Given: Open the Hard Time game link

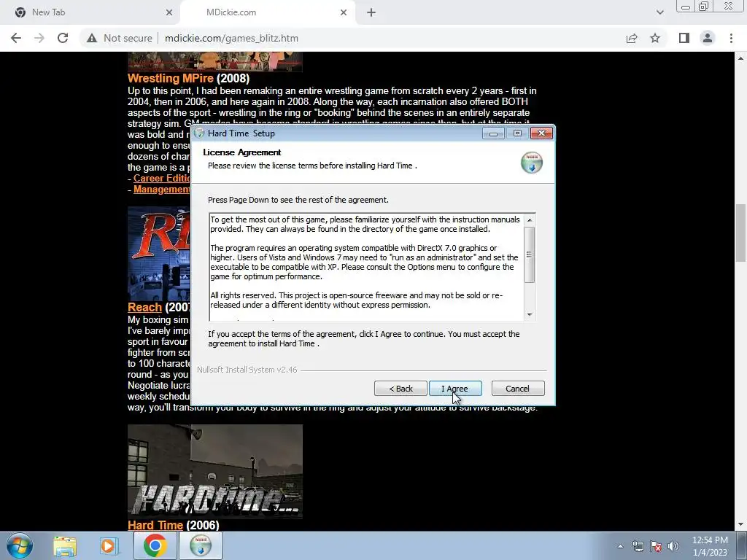Looking at the screenshot, I should pyautogui.click(x=155, y=525).
